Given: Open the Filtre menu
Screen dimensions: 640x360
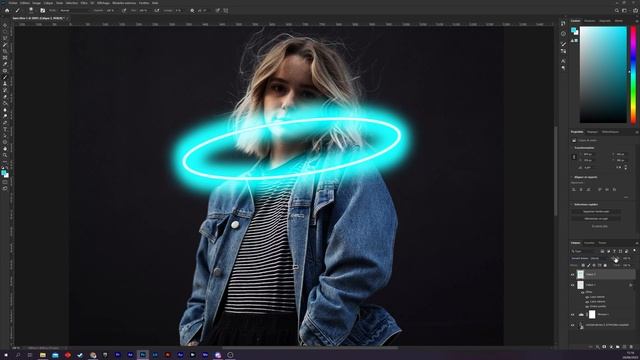Looking at the screenshot, I should (x=84, y=3).
